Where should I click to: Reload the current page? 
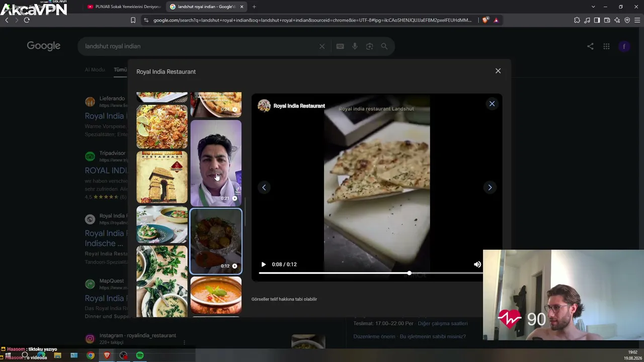click(27, 20)
